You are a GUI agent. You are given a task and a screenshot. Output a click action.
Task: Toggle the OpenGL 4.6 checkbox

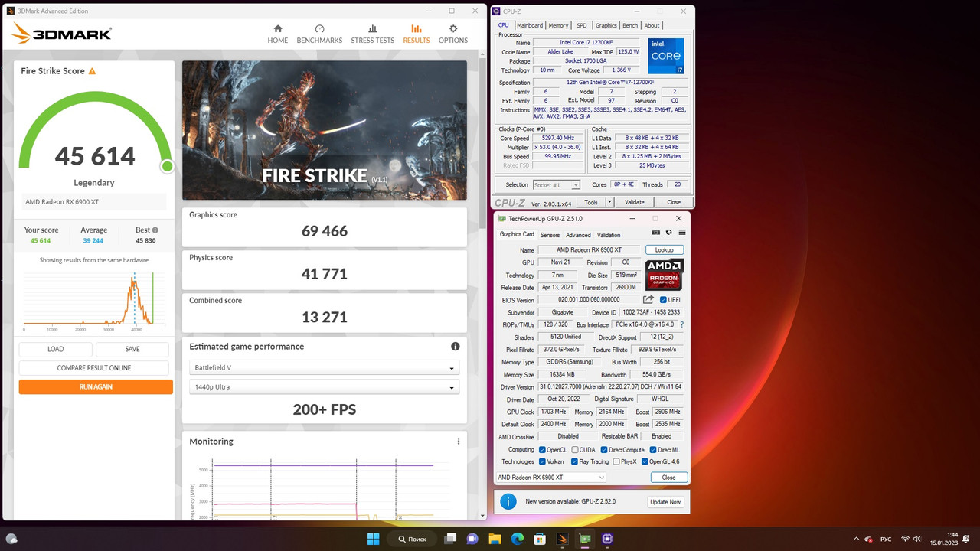644,461
